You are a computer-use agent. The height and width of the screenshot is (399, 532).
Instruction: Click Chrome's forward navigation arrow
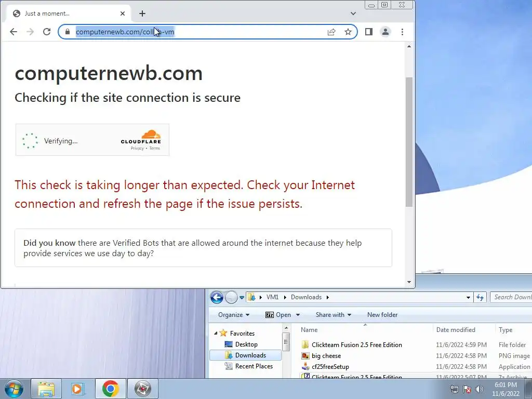[x=30, y=32]
